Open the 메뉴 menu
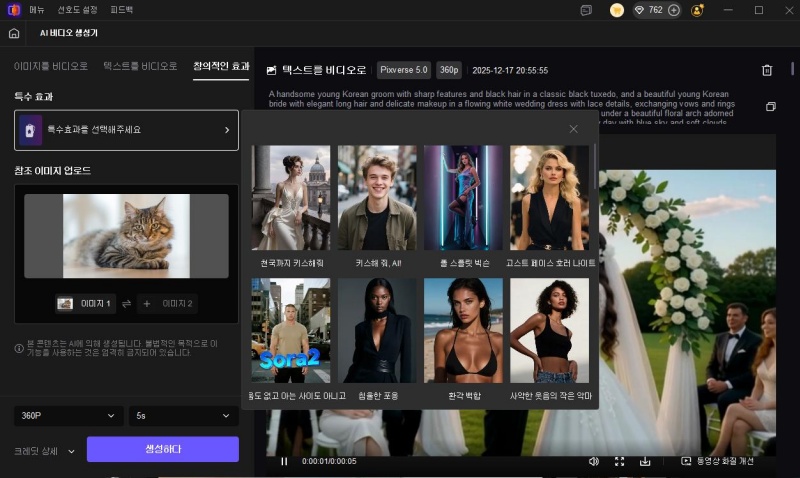This screenshot has height=478, width=800. 37,10
